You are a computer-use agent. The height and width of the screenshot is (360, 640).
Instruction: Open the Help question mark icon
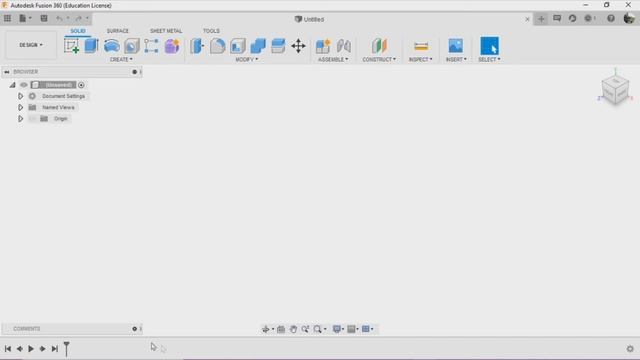pyautogui.click(x=611, y=18)
